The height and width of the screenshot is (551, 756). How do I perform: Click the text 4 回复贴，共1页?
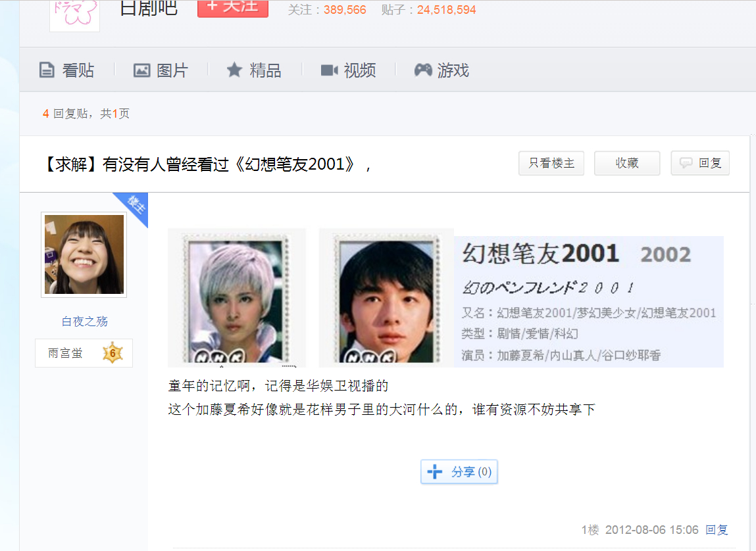[86, 114]
